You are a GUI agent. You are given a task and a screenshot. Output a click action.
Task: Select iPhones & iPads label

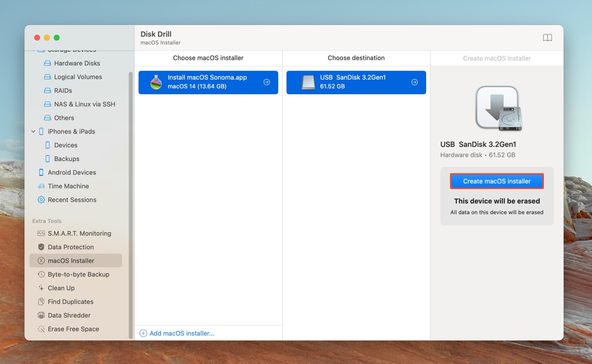click(72, 131)
